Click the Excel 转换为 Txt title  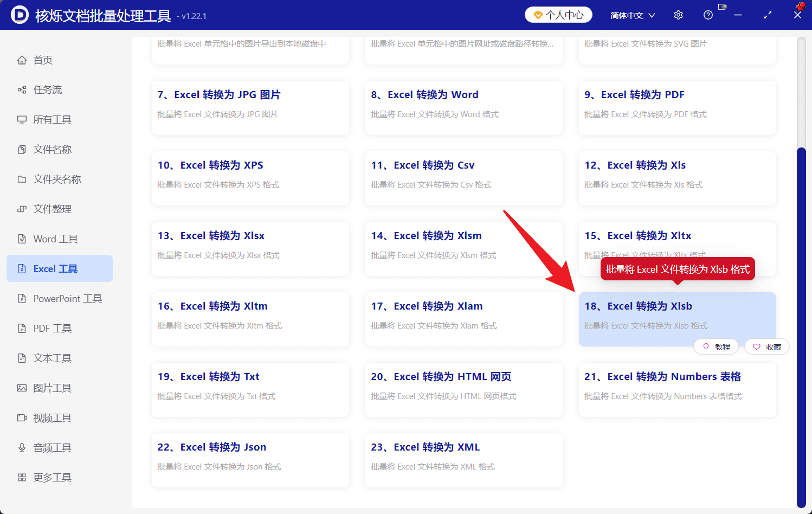coord(208,377)
